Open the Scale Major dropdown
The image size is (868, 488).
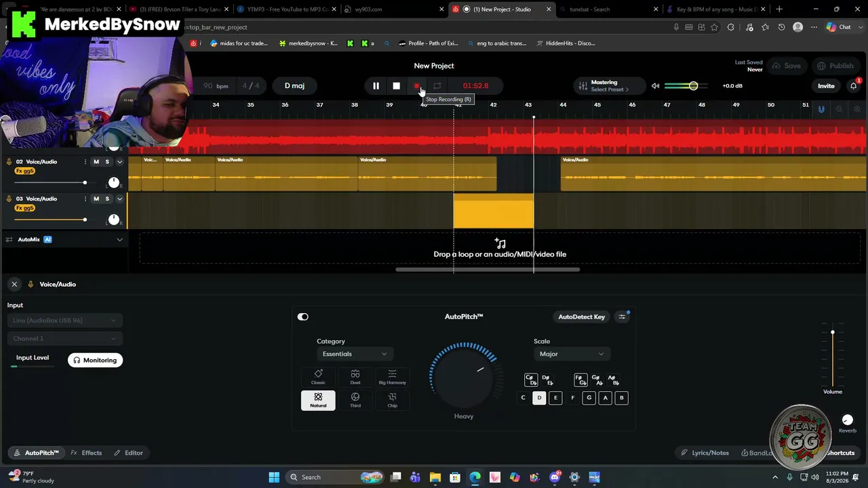(572, 354)
